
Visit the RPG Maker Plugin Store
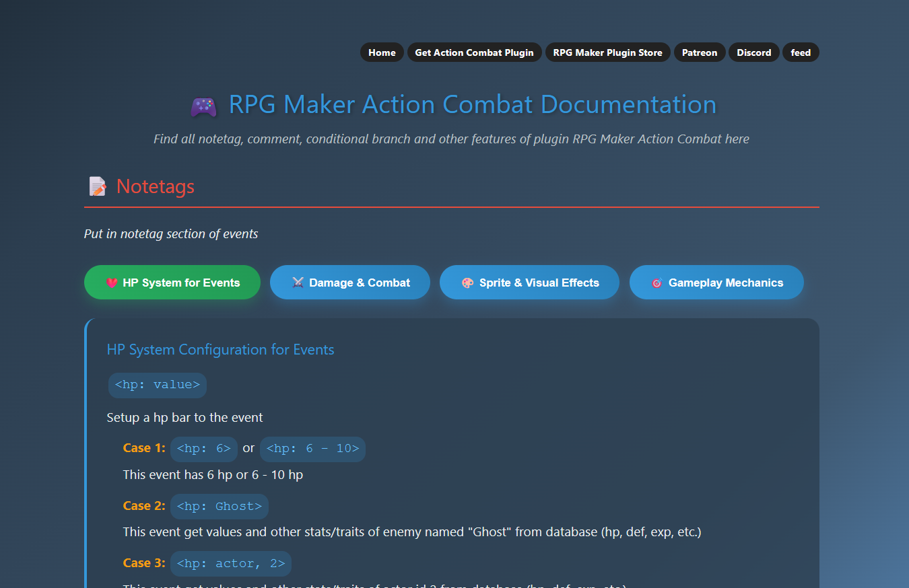(607, 52)
